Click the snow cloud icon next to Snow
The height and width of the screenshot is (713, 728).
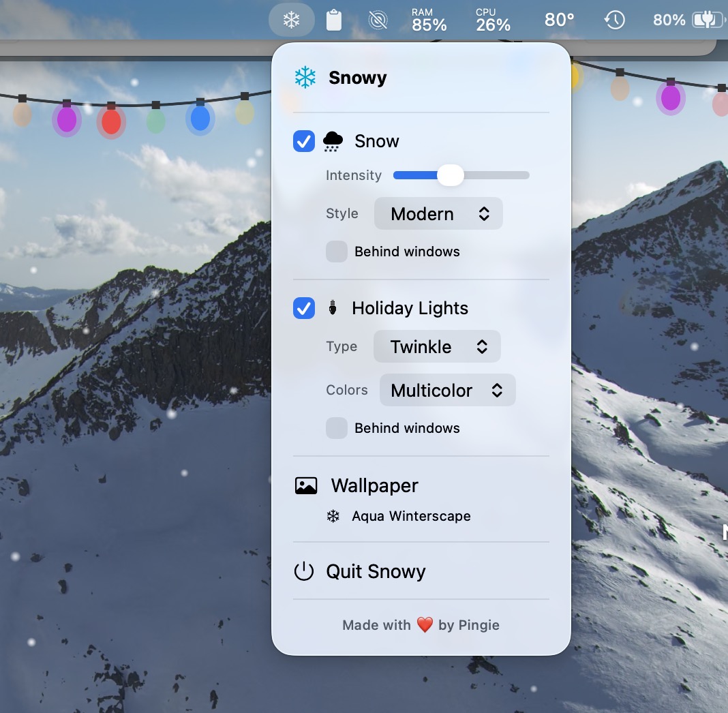[332, 140]
